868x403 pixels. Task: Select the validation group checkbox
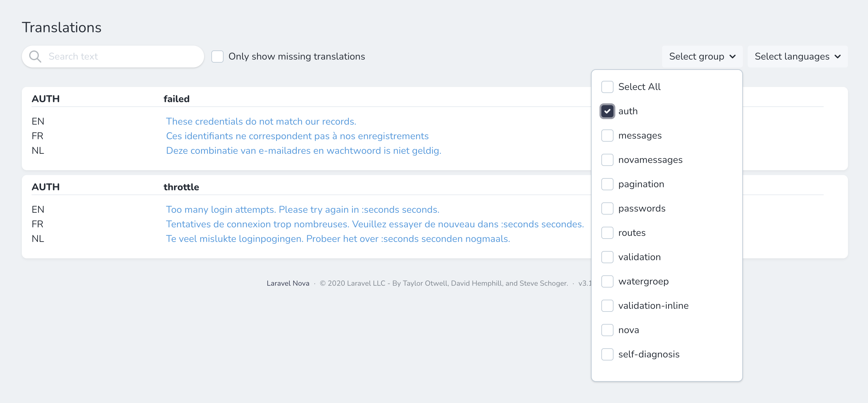[x=607, y=257]
